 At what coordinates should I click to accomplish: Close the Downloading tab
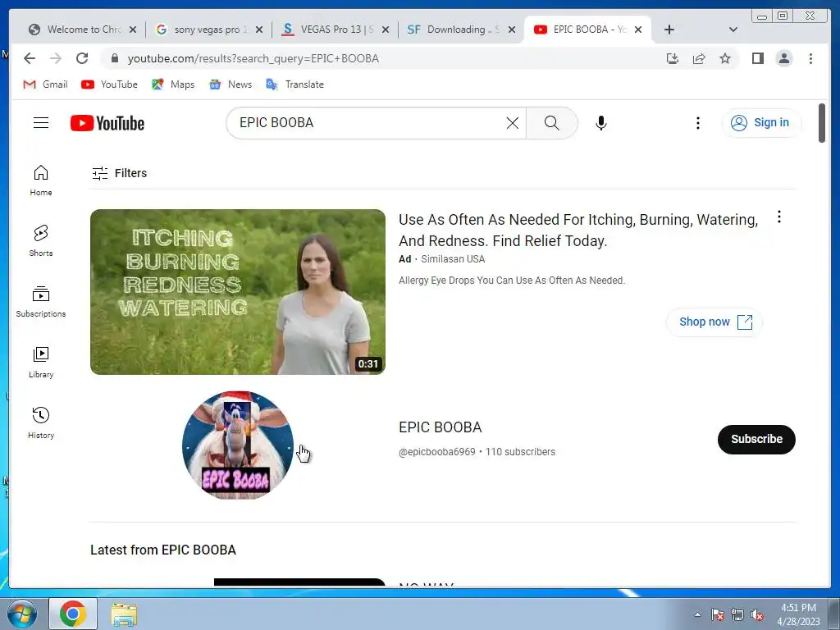point(512,30)
